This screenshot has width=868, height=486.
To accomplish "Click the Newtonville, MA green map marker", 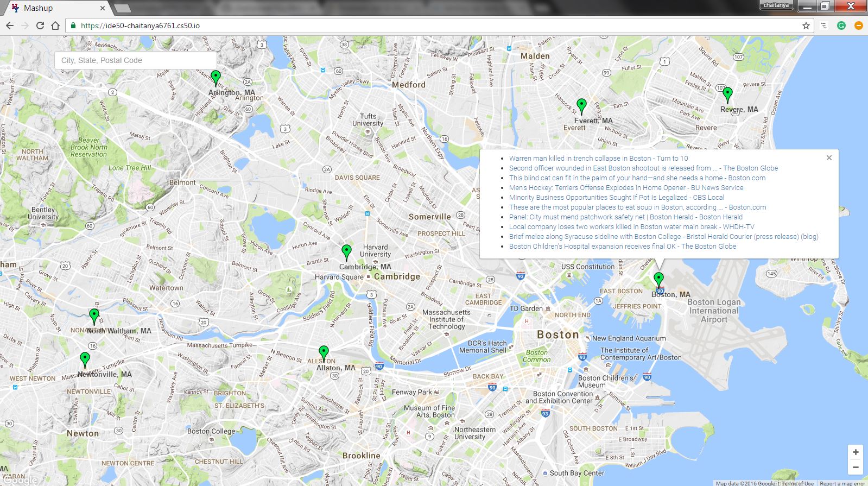I will pyautogui.click(x=85, y=360).
